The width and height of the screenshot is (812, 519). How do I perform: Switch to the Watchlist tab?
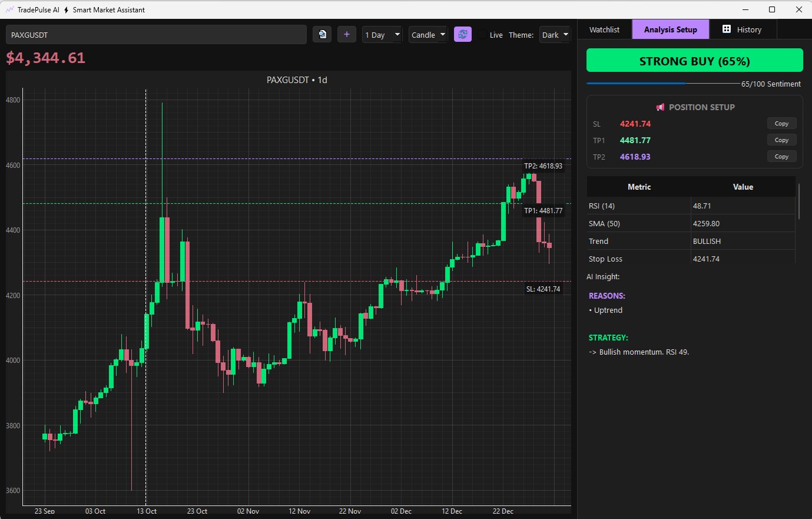605,29
